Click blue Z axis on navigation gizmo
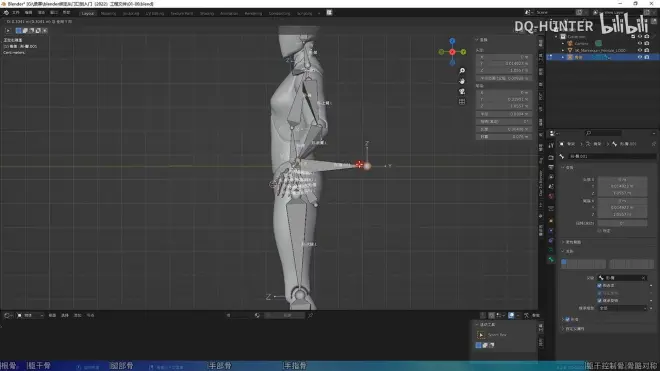This screenshot has width=660, height=371. pos(452,41)
